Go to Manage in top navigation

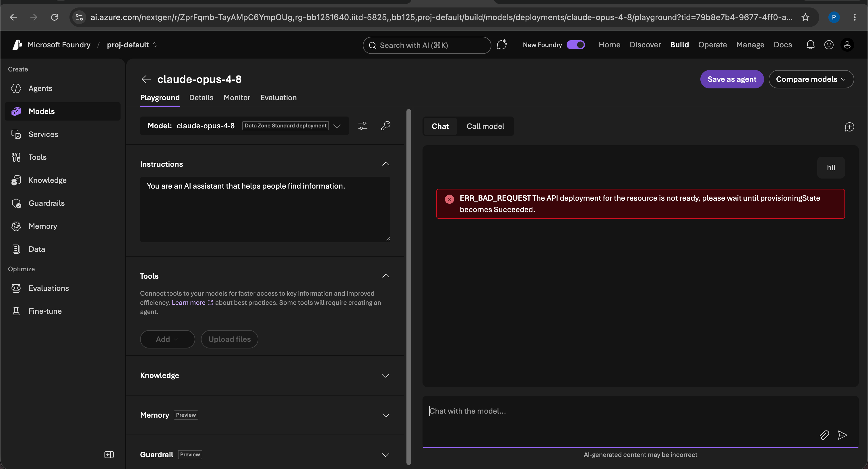750,45
